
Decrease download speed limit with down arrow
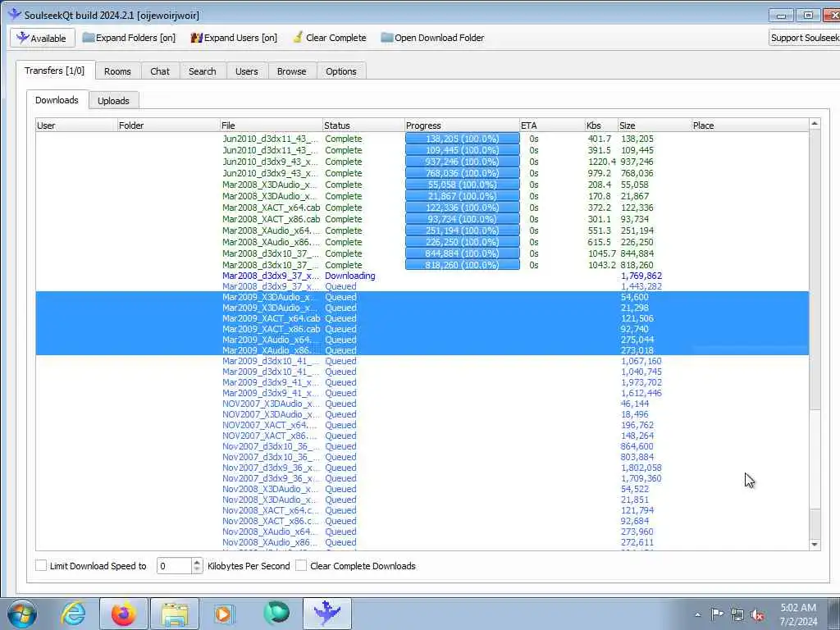pos(197,570)
